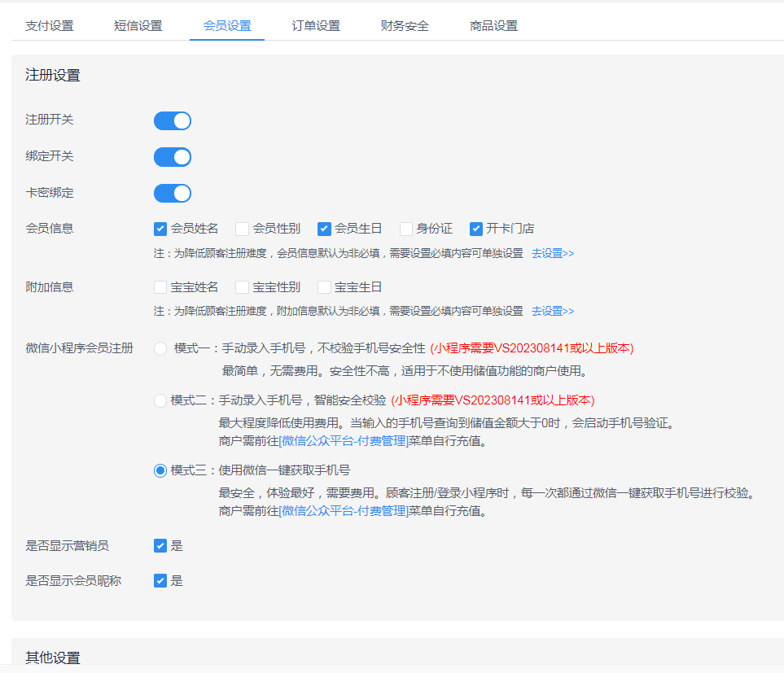Uncheck the 会员生日 checkbox

(324, 229)
